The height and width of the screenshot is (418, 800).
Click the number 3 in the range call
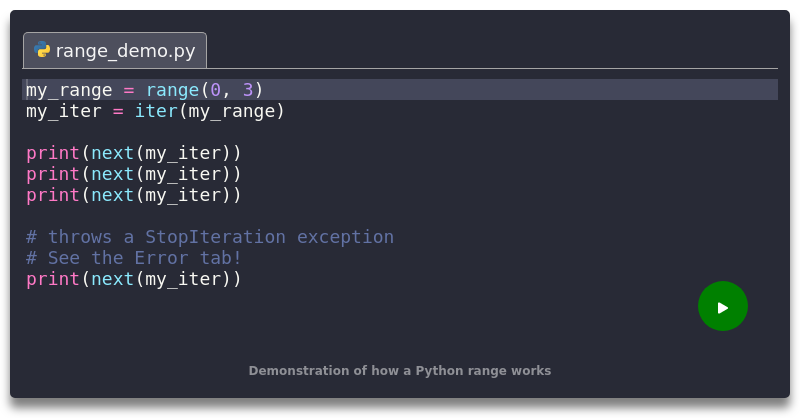247,90
